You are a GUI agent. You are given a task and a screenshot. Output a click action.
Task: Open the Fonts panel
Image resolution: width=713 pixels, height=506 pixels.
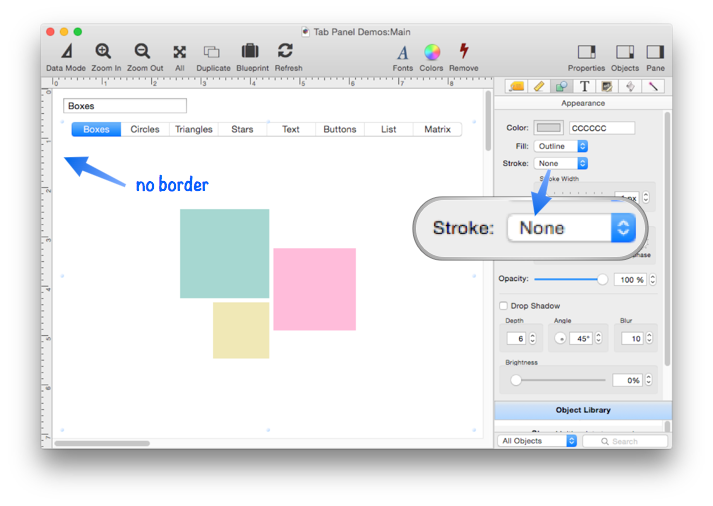pyautogui.click(x=402, y=53)
